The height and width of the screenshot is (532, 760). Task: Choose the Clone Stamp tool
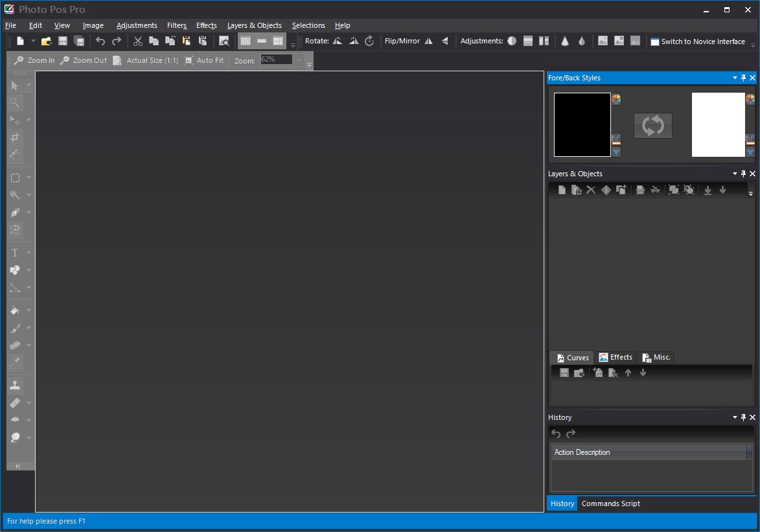tap(15, 385)
